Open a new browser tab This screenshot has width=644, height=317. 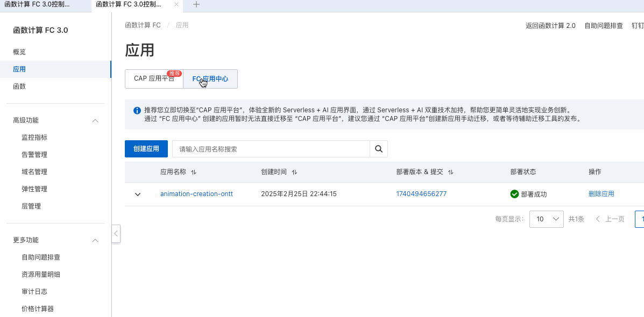196,4
